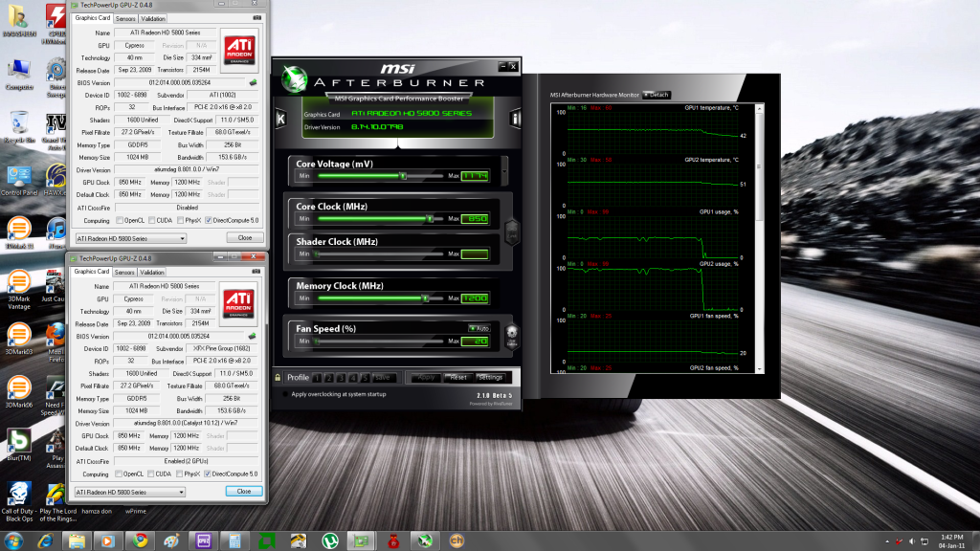
Task: Open the Recycle Bin desktop icon
Action: (x=19, y=127)
